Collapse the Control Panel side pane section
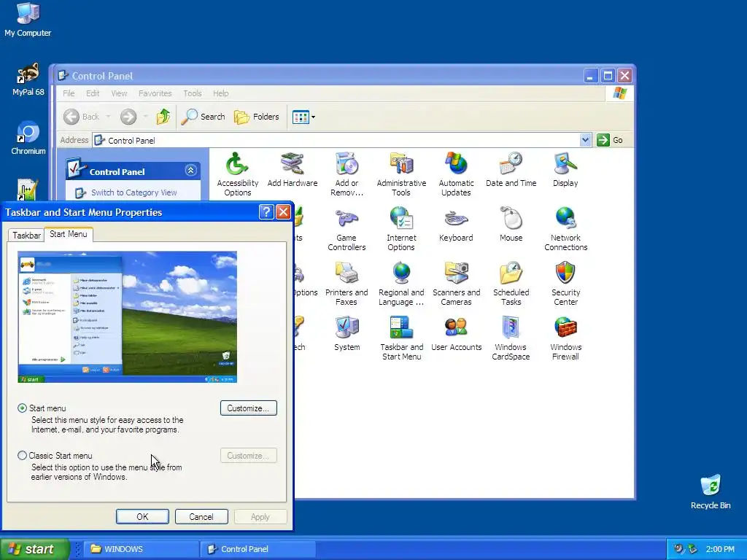747x560 pixels. (x=190, y=171)
